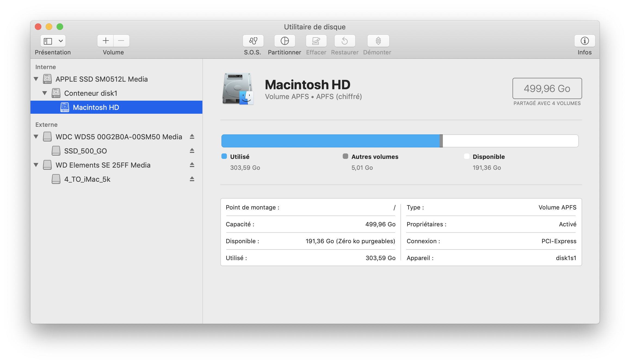Select the SSD_500_GO volume entry
The height and width of the screenshot is (364, 630).
coord(85,151)
